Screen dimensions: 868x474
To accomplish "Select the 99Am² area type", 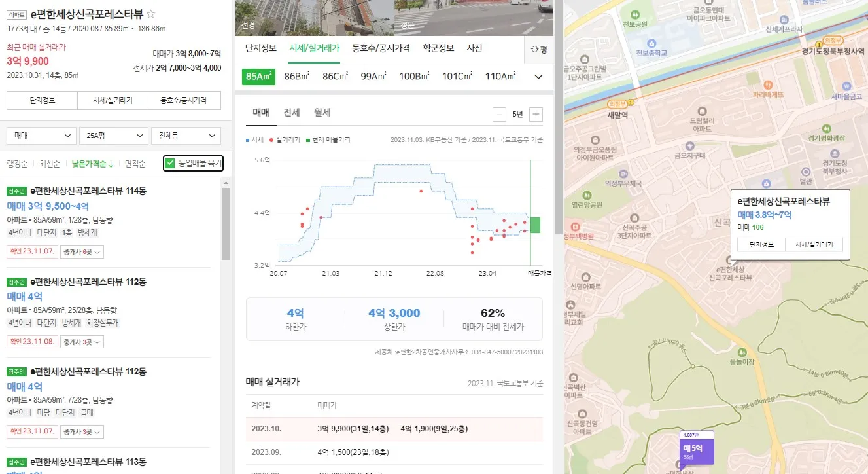I will [373, 77].
